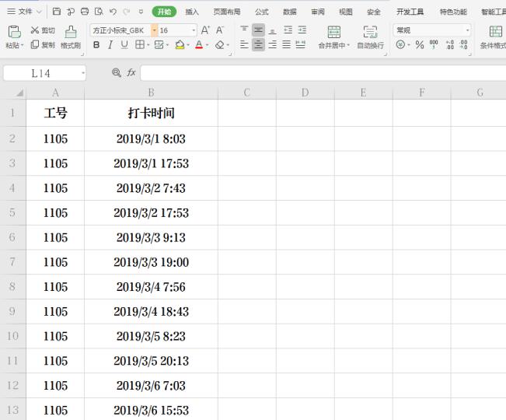Expand the quick access toolbar customize arrow

pos(141,12)
